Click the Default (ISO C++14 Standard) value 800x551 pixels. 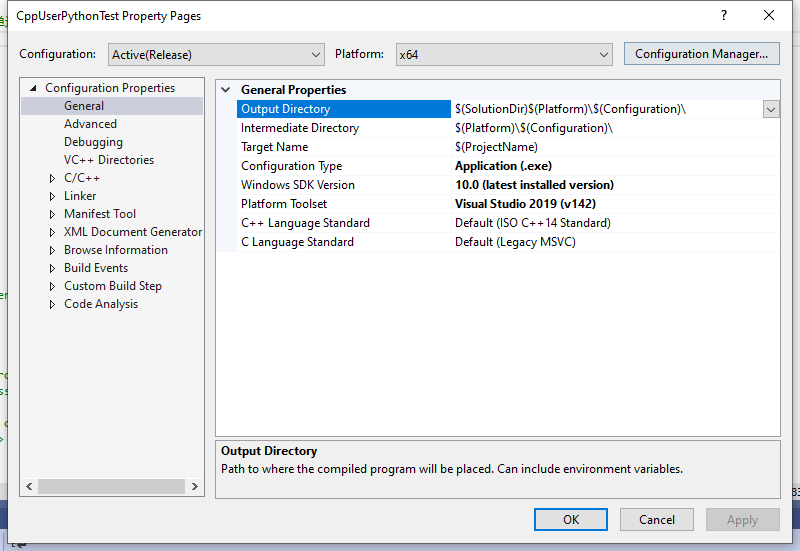[x=533, y=223]
